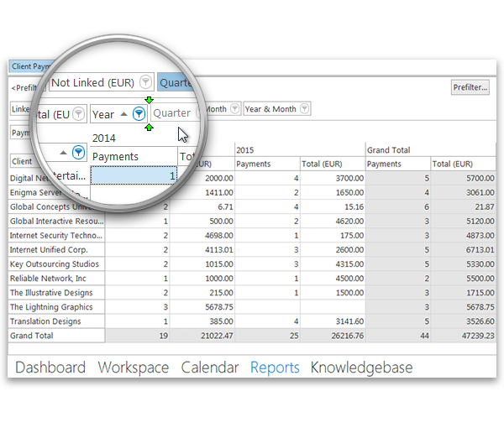Click the Translation Designs row header
Viewport: 504px width, 428px height.
(44, 321)
